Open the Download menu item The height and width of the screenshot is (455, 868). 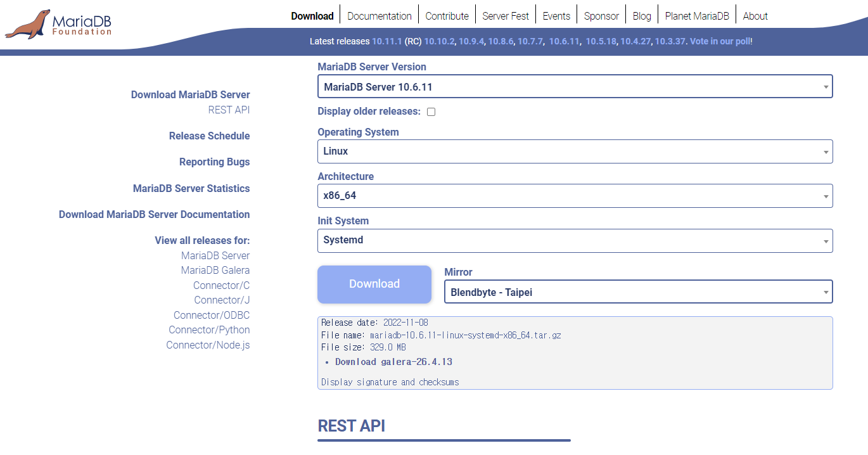pyautogui.click(x=312, y=16)
